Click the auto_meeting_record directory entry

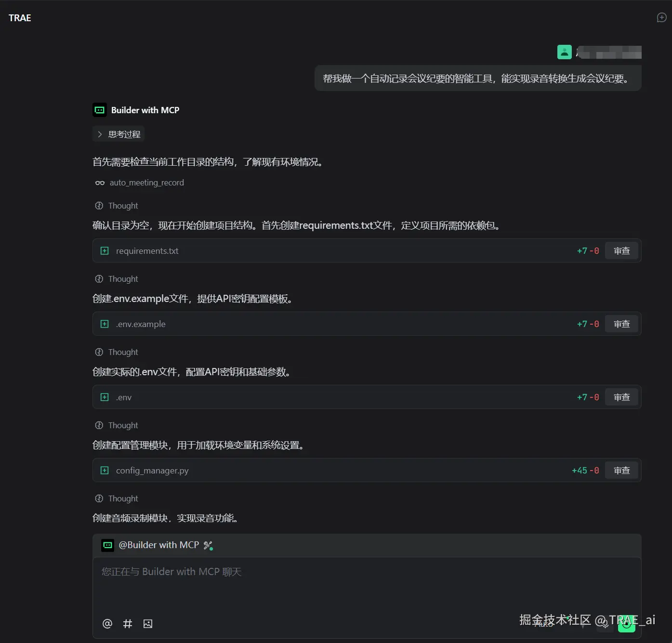coord(146,183)
